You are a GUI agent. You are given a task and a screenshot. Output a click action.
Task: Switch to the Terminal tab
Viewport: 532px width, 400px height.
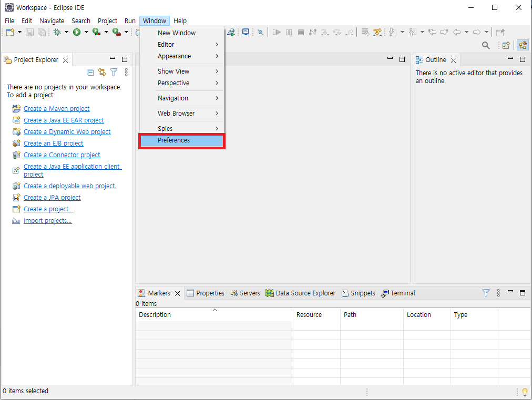(x=398, y=293)
